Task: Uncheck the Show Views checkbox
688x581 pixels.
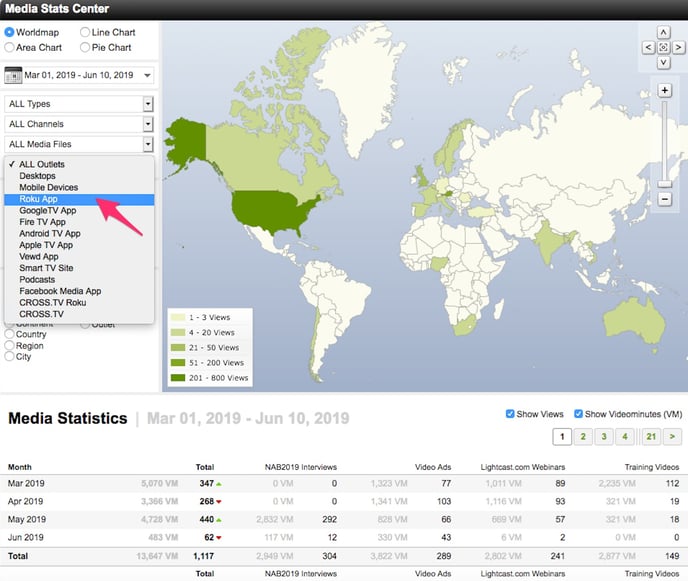Action: pos(511,414)
